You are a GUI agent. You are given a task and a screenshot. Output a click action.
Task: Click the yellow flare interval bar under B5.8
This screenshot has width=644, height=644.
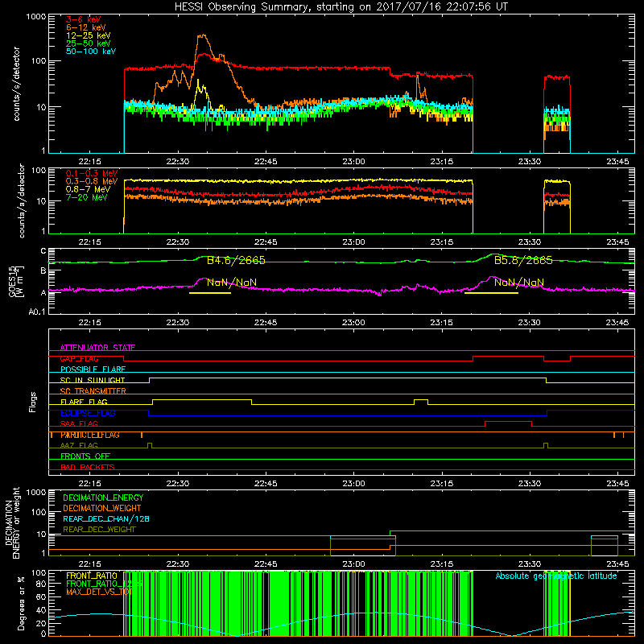pos(491,293)
